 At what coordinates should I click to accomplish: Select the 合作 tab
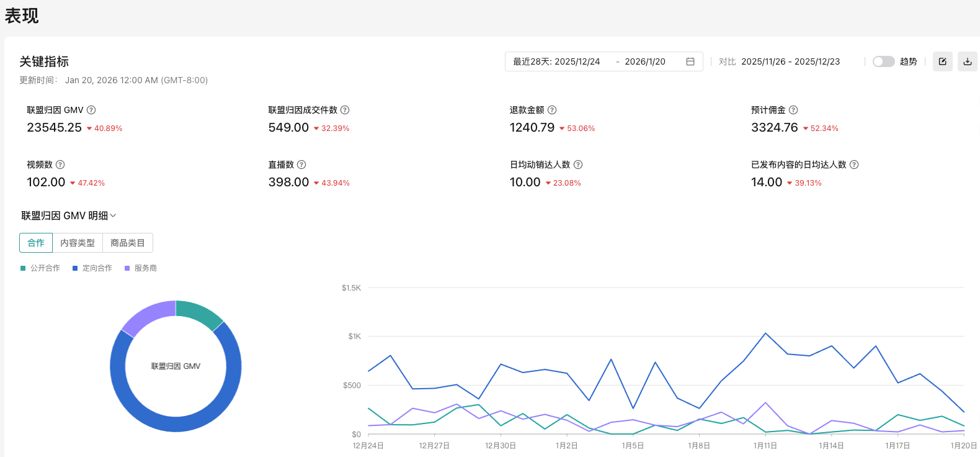pyautogui.click(x=36, y=243)
